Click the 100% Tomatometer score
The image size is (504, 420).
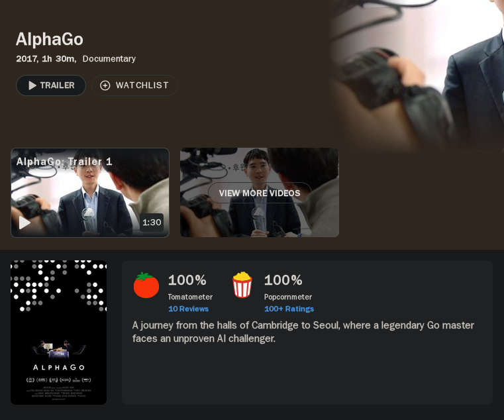pos(187,280)
